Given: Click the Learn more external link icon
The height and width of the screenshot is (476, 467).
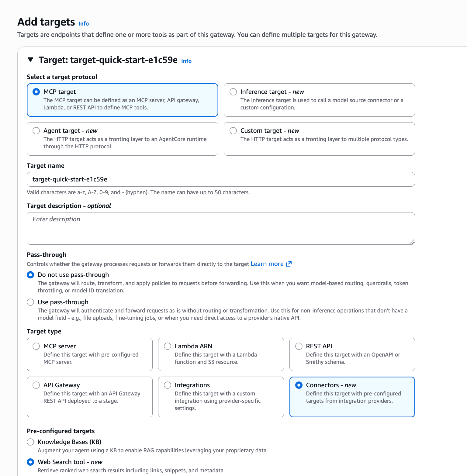Looking at the screenshot, I should (289, 264).
